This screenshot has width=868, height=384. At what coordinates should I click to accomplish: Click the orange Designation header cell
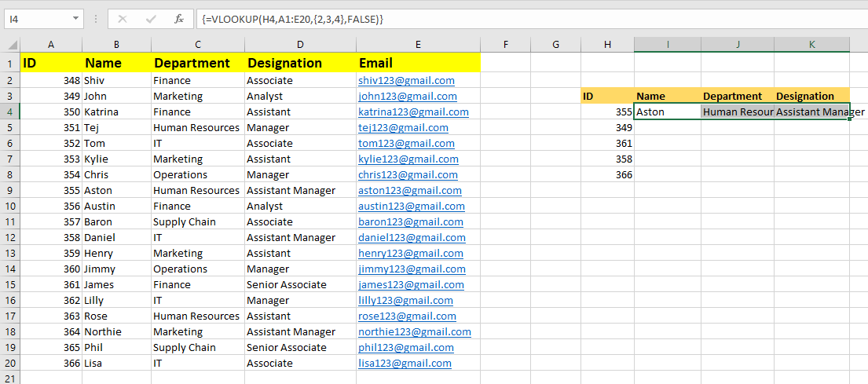click(x=811, y=96)
